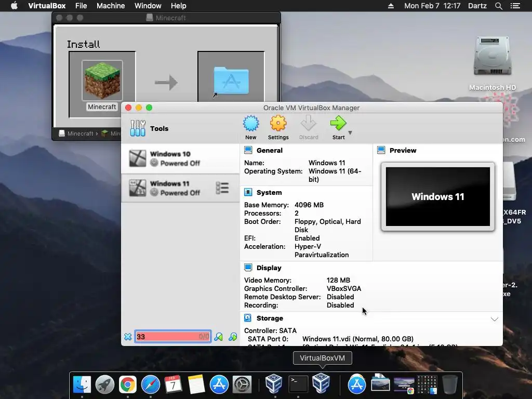Screen dimensions: 532x399
Task: Open the Macintosh HD desktop drive
Action: (493, 56)
